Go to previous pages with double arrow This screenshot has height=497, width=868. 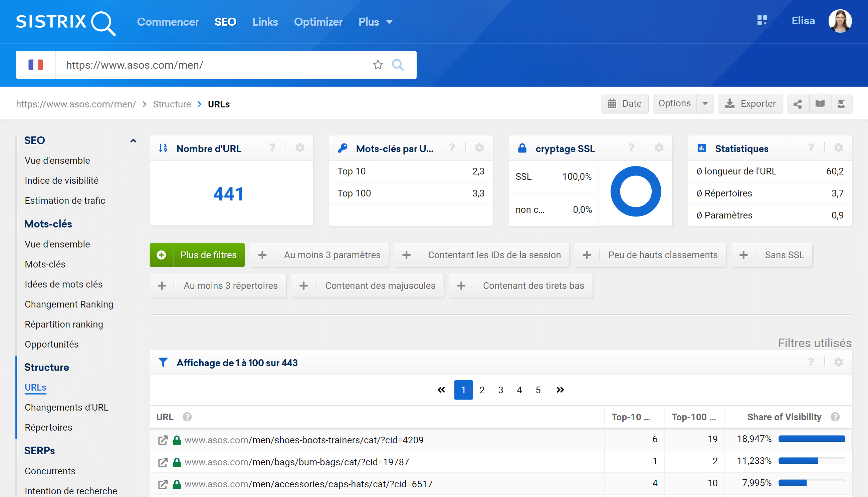point(441,390)
